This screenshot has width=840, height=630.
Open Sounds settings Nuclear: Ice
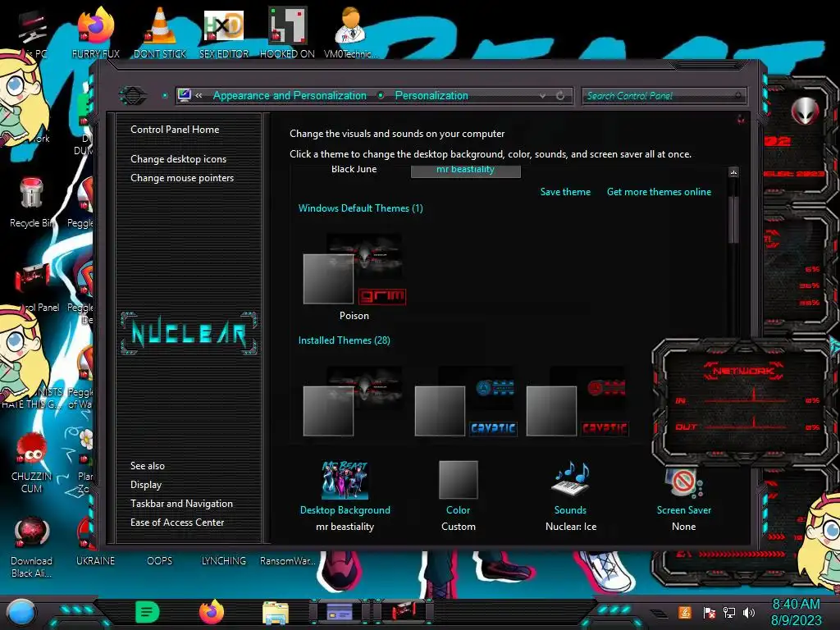[571, 495]
